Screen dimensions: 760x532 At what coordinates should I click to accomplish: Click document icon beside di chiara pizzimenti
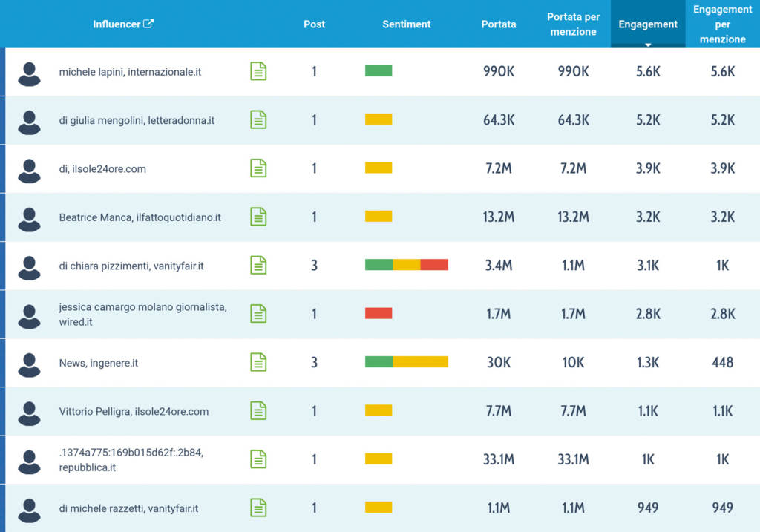(258, 265)
